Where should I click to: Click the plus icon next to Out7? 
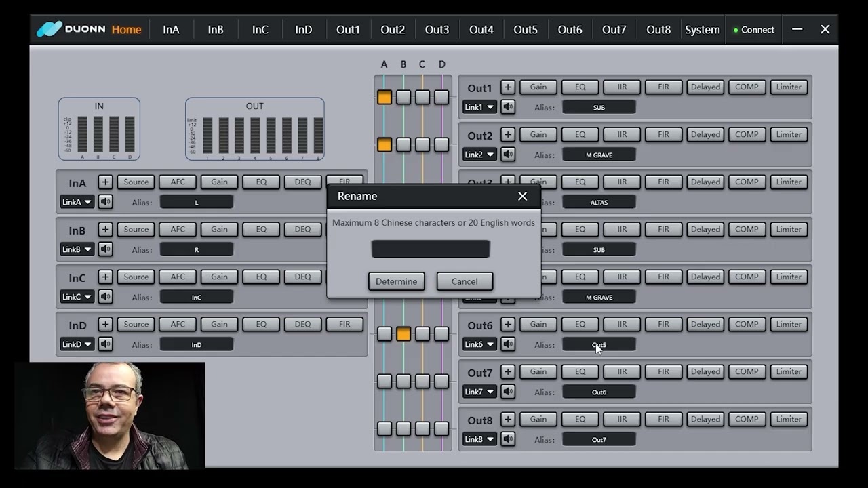(x=508, y=371)
